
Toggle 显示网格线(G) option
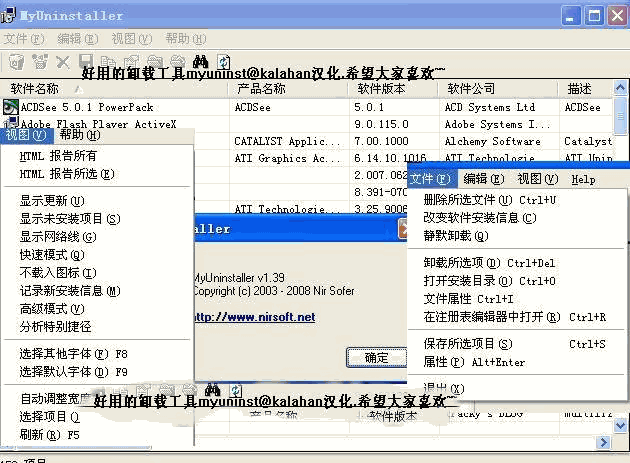(58, 237)
